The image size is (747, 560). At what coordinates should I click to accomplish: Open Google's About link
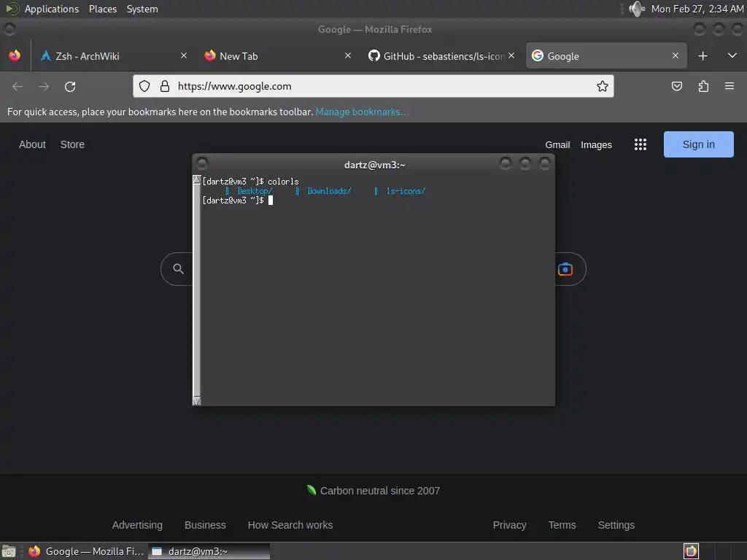click(x=32, y=144)
